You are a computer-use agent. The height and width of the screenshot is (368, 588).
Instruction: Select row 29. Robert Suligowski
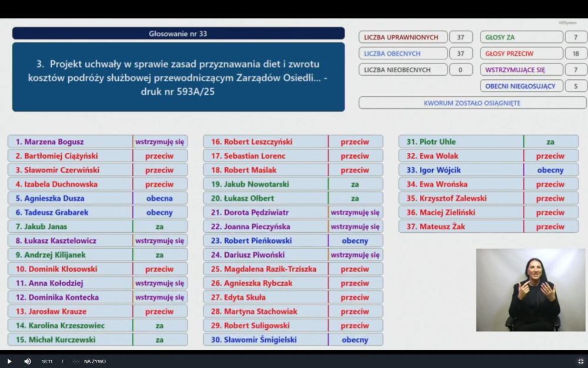(x=293, y=325)
